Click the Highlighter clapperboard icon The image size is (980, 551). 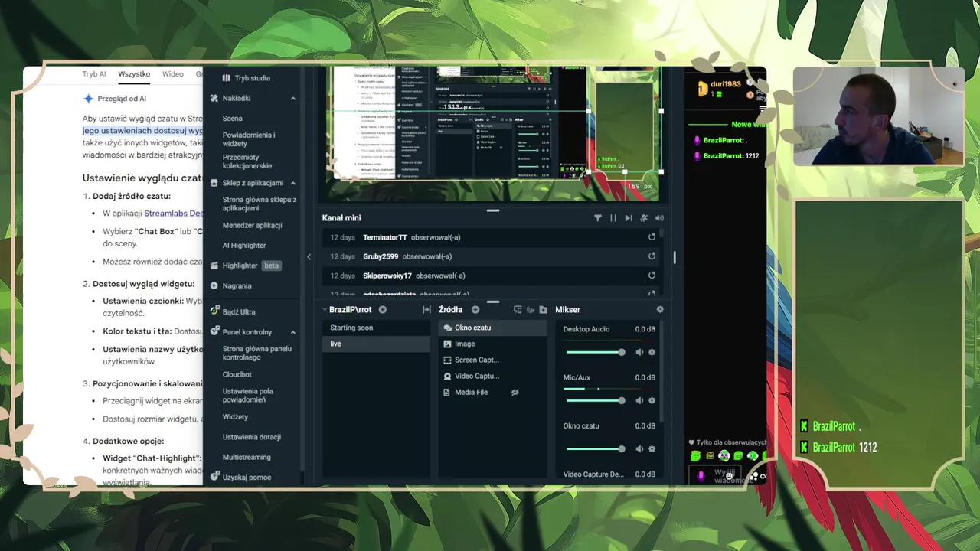click(x=215, y=266)
